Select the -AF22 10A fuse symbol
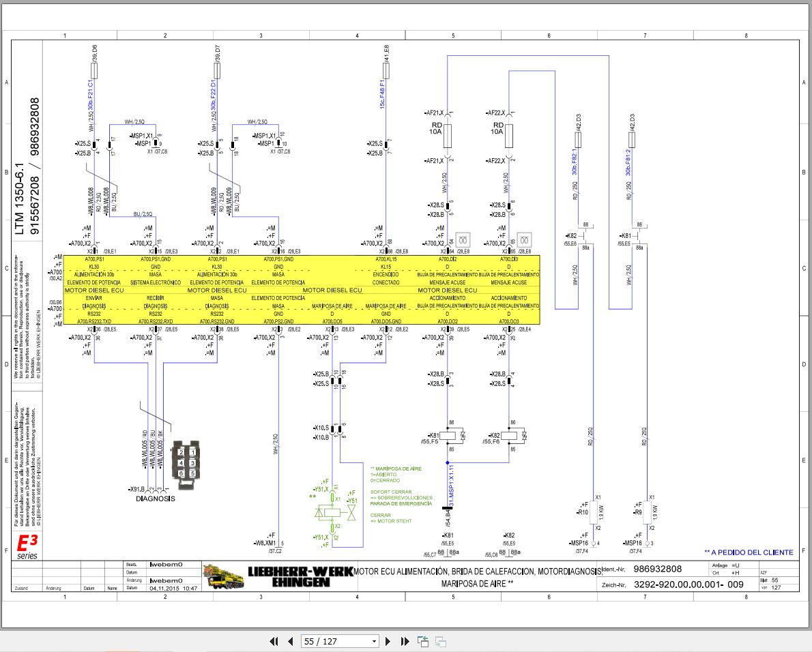812x652 pixels. [509, 136]
